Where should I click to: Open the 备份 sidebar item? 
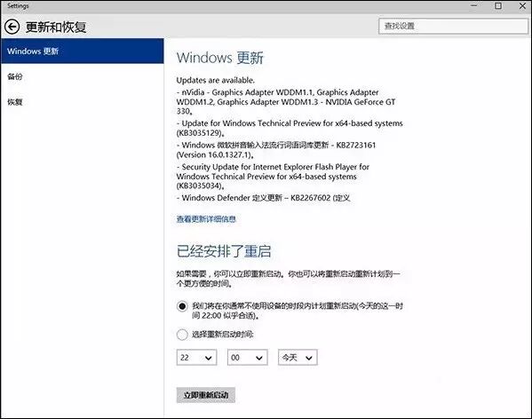tap(15, 76)
